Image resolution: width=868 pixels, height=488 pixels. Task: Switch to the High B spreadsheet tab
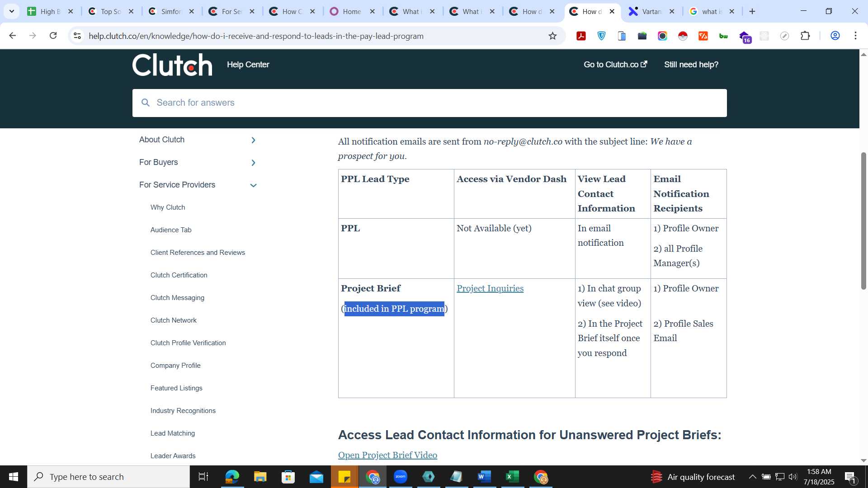click(50, 11)
